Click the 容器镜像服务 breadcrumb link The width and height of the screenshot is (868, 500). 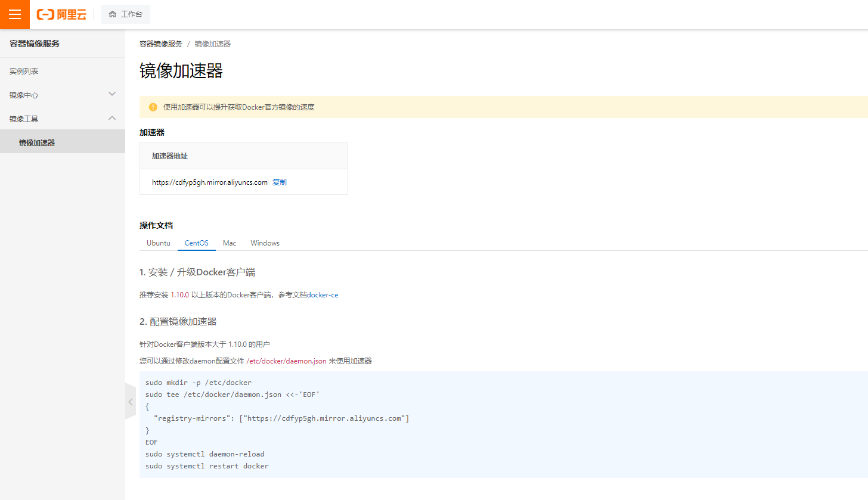(x=161, y=44)
